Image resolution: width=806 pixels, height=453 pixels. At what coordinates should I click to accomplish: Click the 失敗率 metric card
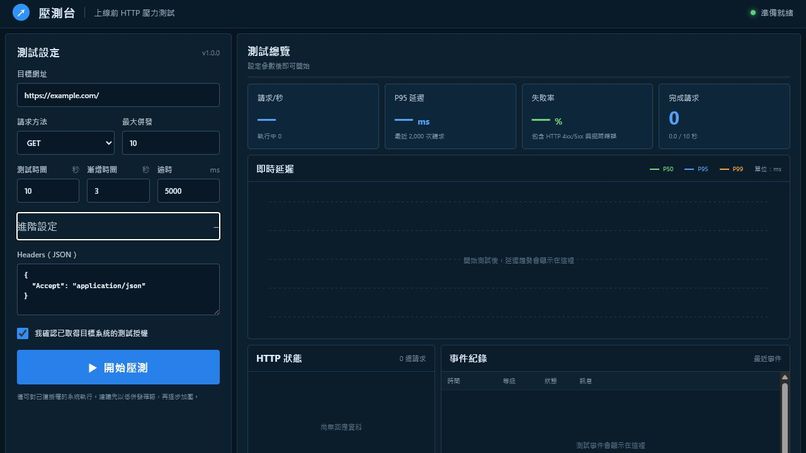587,116
